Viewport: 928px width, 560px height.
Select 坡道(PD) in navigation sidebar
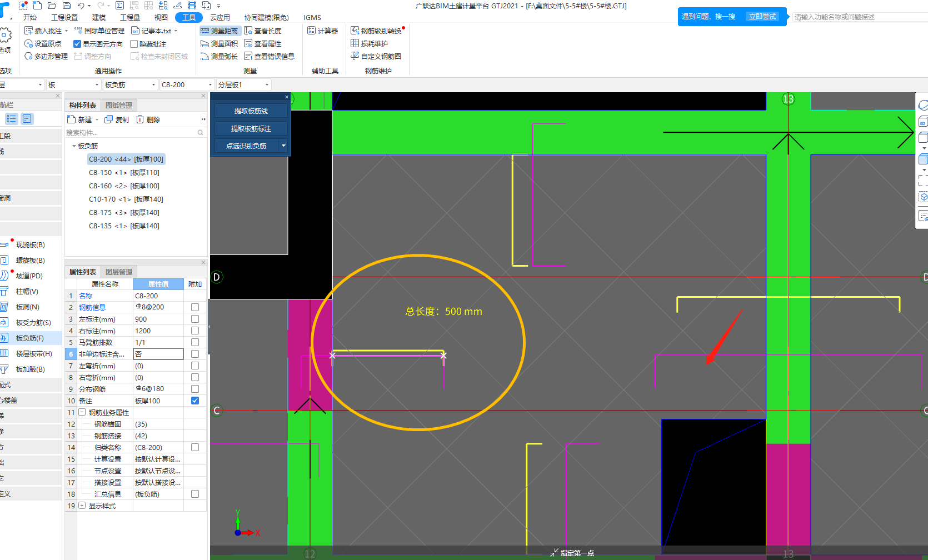tap(29, 276)
